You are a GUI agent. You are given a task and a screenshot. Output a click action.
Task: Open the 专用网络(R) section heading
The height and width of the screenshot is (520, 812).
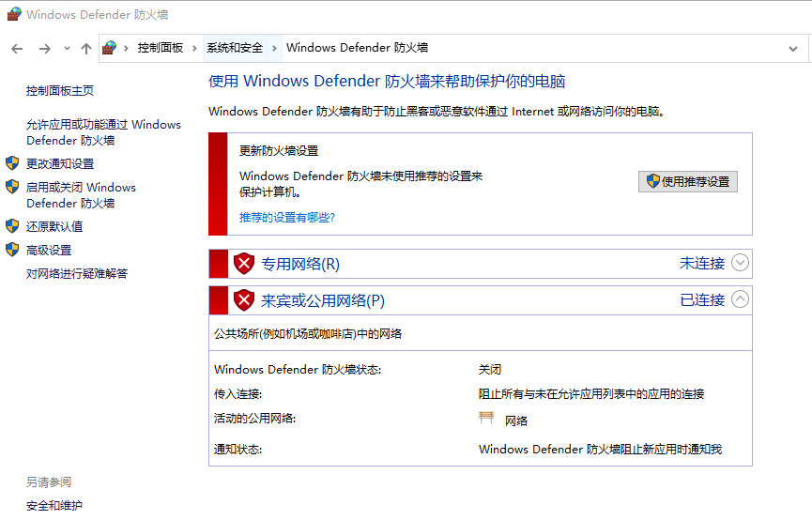coord(300,264)
